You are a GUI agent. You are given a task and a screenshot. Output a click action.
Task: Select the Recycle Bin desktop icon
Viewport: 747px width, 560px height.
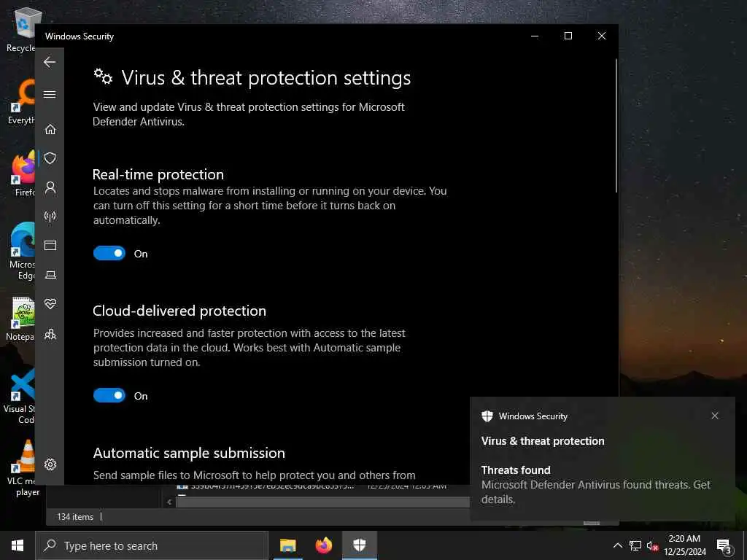pyautogui.click(x=22, y=29)
